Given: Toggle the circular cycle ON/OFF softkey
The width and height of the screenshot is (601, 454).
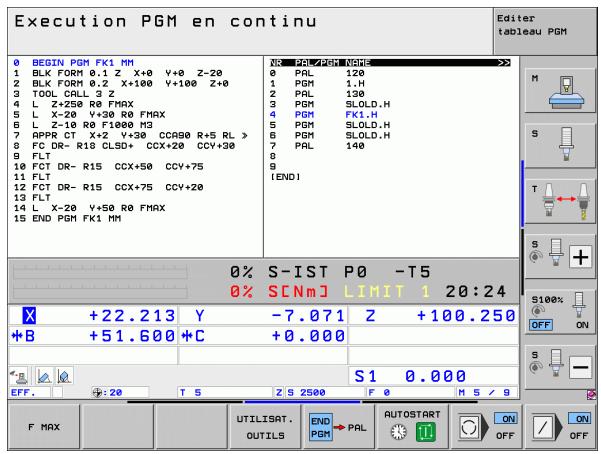Looking at the screenshot, I should coord(487,426).
